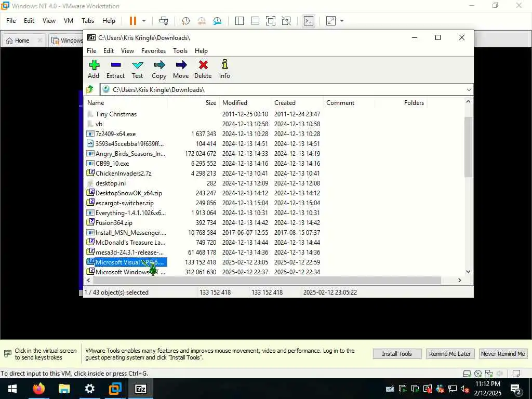The image size is (532, 399).
Task: Click the VMware message log note icon
Action: (516, 374)
